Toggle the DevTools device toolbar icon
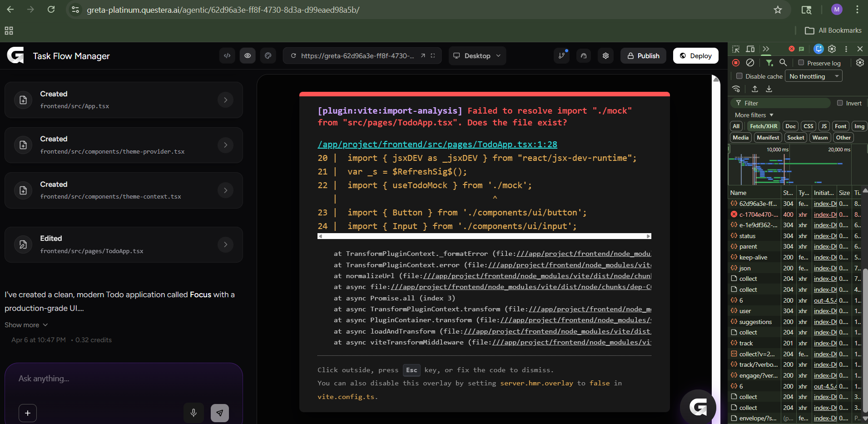Image resolution: width=868 pixels, height=424 pixels. point(750,49)
